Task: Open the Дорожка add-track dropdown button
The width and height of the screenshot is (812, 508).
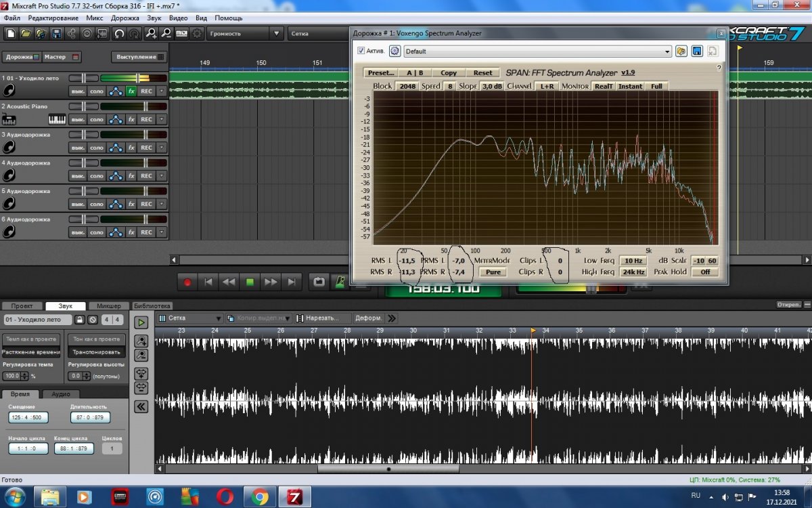Action: click(x=22, y=57)
